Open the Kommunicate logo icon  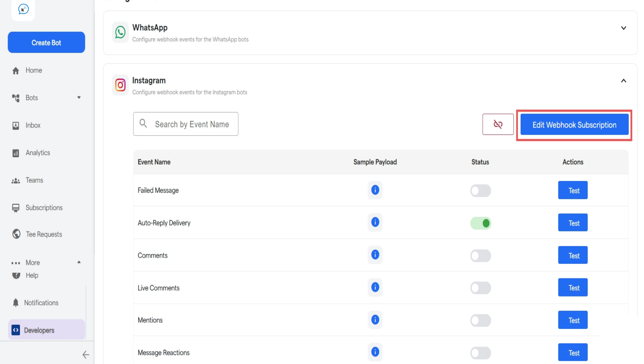pyautogui.click(x=23, y=10)
